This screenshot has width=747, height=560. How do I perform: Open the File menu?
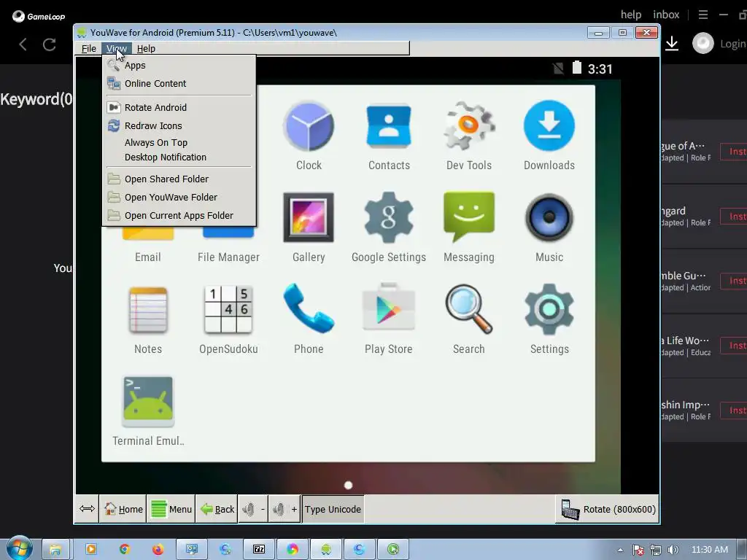[88, 49]
